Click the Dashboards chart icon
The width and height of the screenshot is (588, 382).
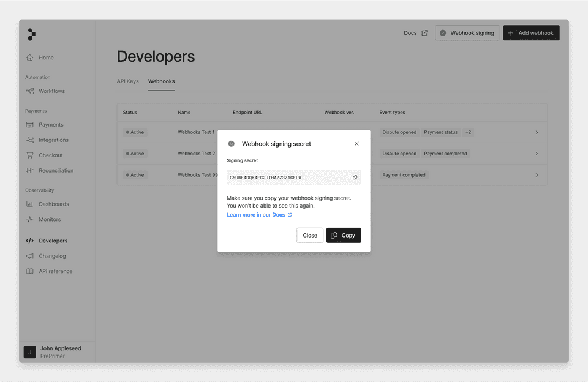29,204
